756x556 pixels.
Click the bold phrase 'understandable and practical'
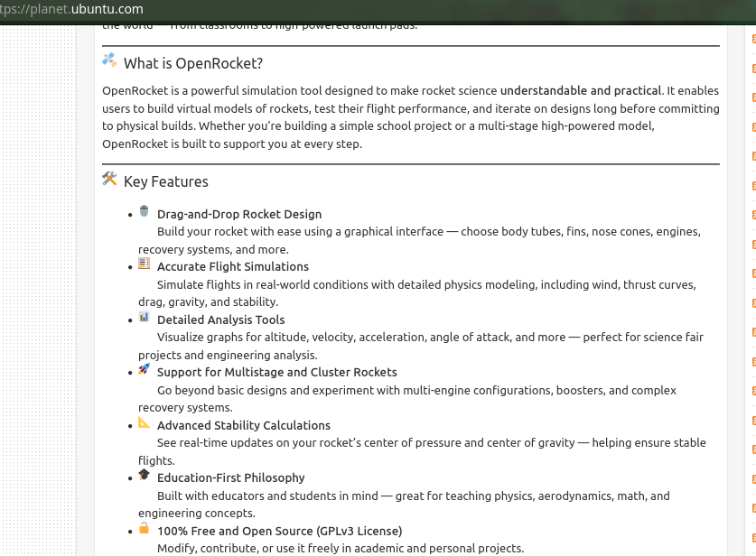[581, 90]
